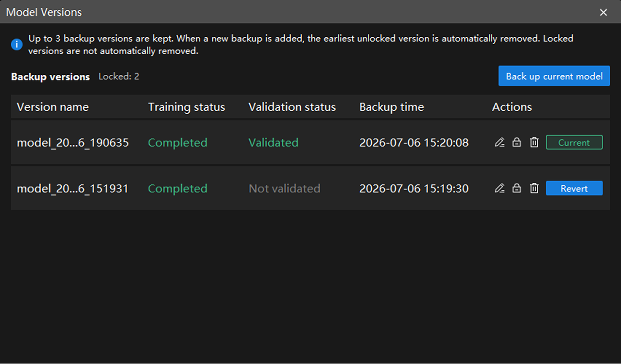This screenshot has width=621, height=364.
Task: Click the Back up current model button
Action: pos(554,76)
